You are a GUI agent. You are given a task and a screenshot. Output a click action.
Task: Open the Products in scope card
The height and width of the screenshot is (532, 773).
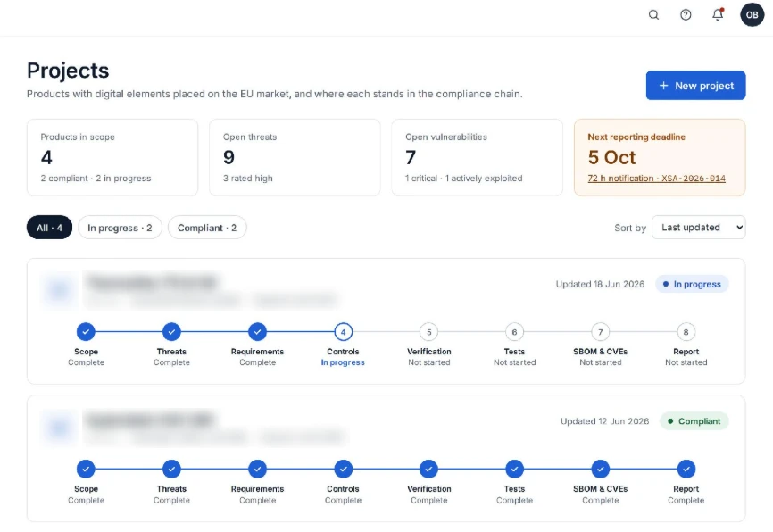click(x=112, y=157)
